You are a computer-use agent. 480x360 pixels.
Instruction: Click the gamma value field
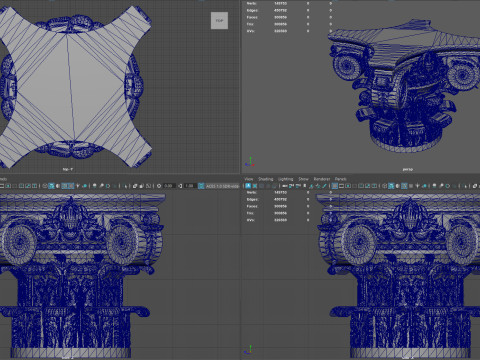tap(190, 186)
